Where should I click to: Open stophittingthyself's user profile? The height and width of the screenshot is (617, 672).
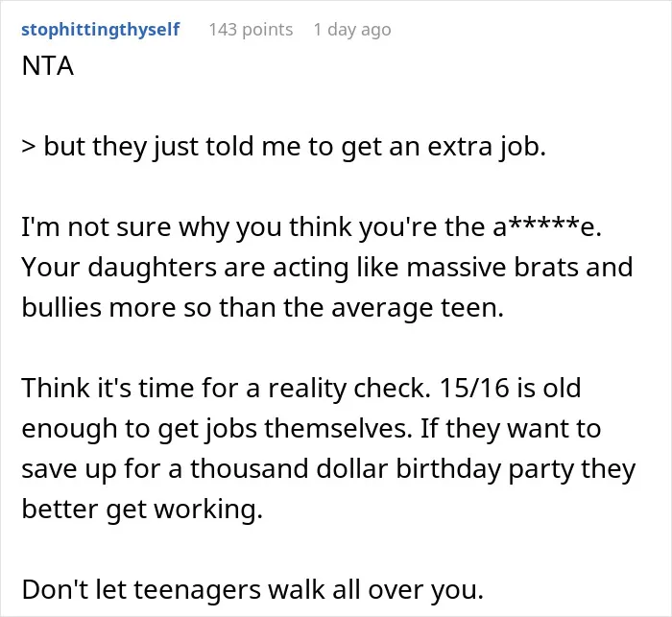pos(100,30)
